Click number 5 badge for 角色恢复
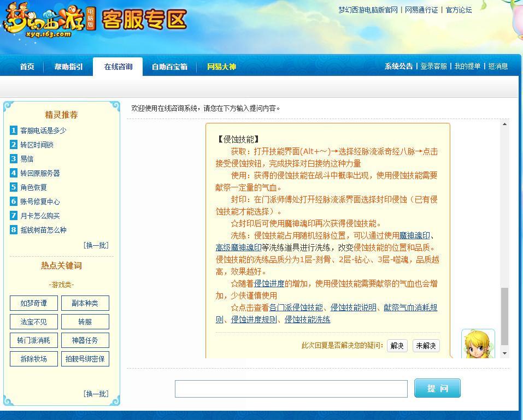The width and height of the screenshot is (523, 420). [13, 187]
